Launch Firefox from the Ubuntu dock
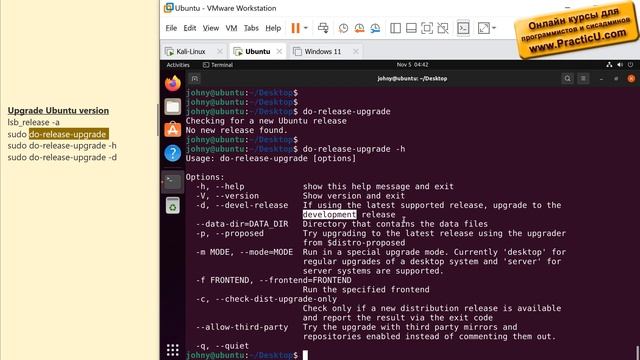 pyautogui.click(x=173, y=84)
